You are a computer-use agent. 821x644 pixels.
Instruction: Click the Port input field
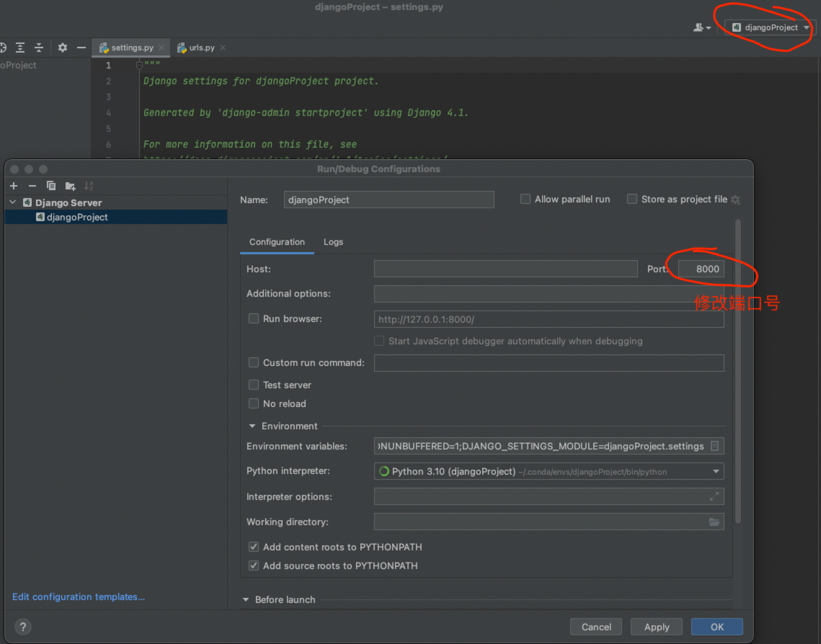701,269
